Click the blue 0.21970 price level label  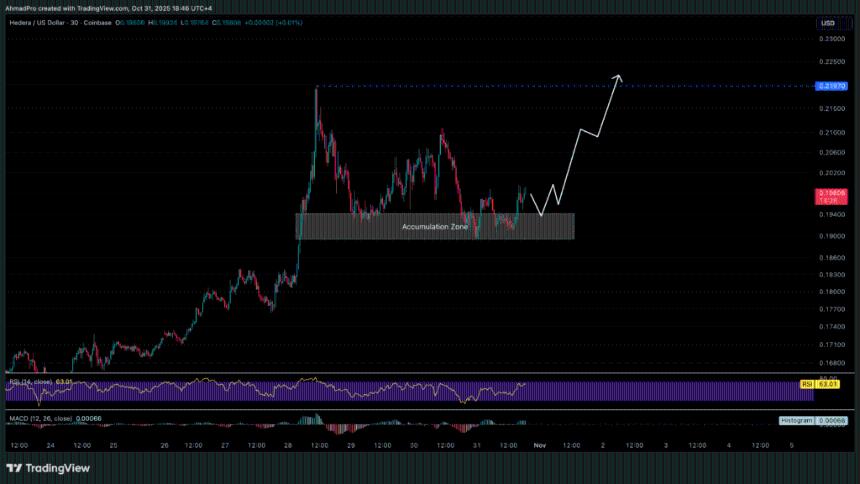(x=829, y=87)
